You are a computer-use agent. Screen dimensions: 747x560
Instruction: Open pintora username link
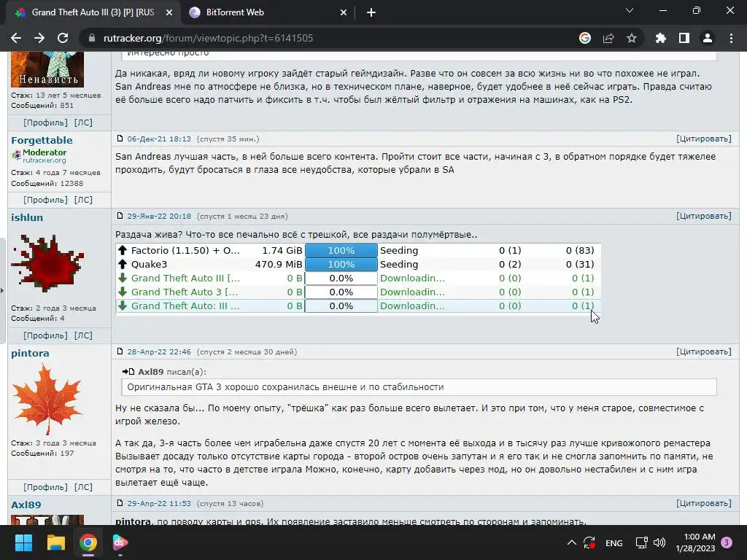[x=30, y=353]
